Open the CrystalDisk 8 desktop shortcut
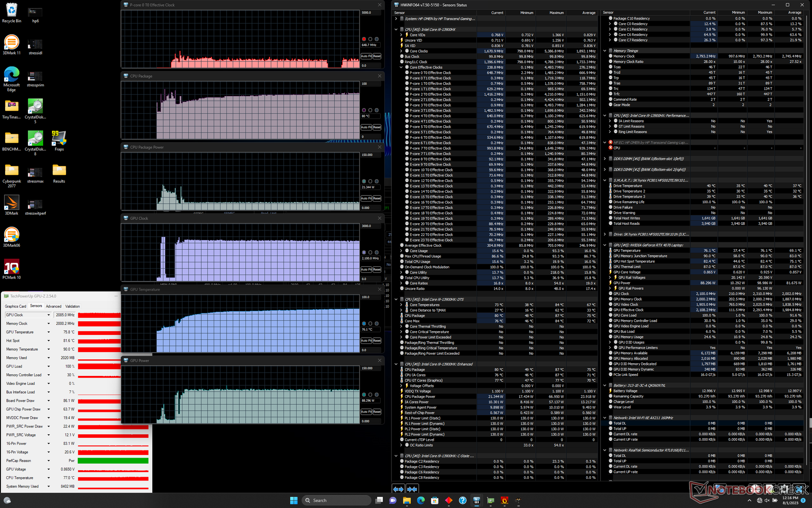Viewport: 812px width, 508px height. 35,143
